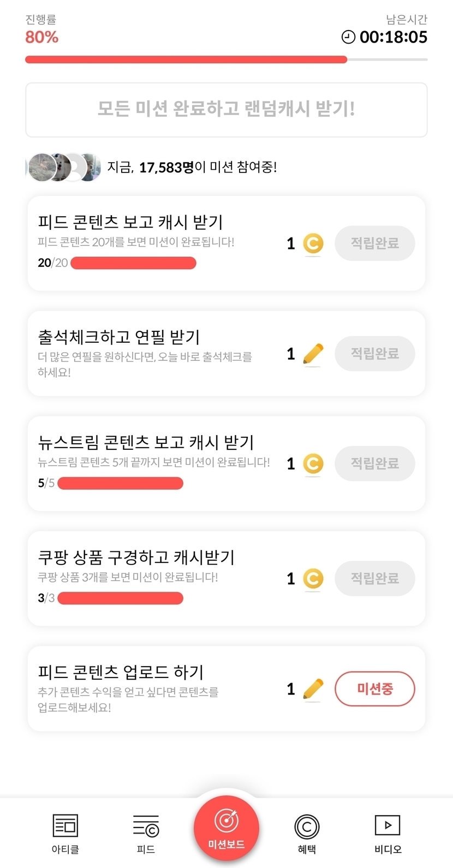Viewport: 453px width, 868px height.
Task: Tap the coin icon in 쿠팡 상품 mission
Action: click(313, 579)
